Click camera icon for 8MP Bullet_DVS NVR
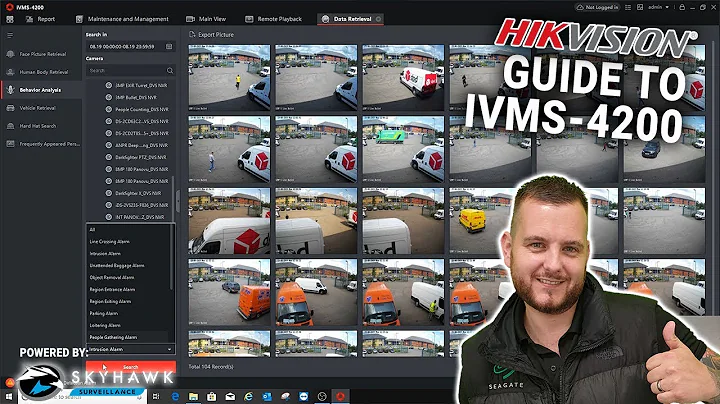This screenshot has width=720, height=404. (109, 97)
